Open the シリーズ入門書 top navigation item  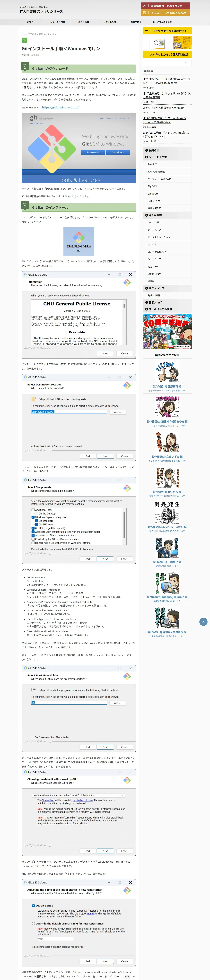(58, 22)
